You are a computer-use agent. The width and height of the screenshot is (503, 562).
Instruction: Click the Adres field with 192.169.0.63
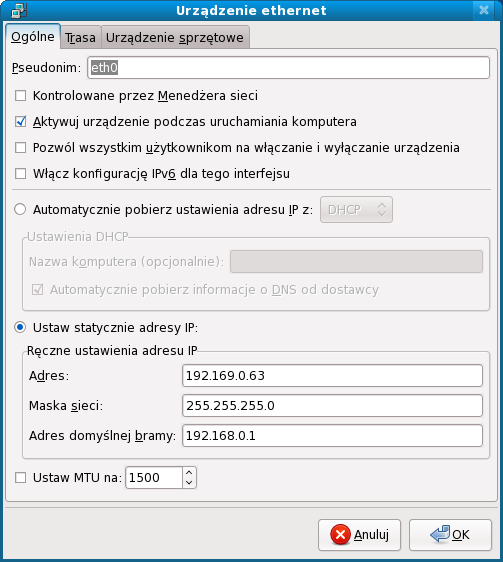pos(332,376)
